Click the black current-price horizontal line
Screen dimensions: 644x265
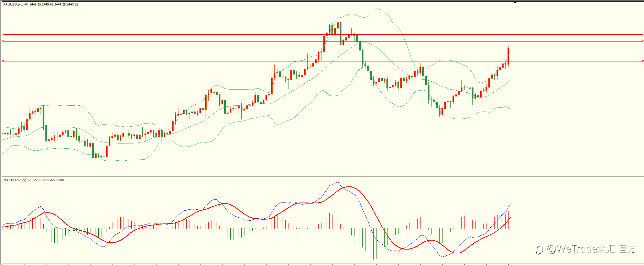[x=323, y=48]
